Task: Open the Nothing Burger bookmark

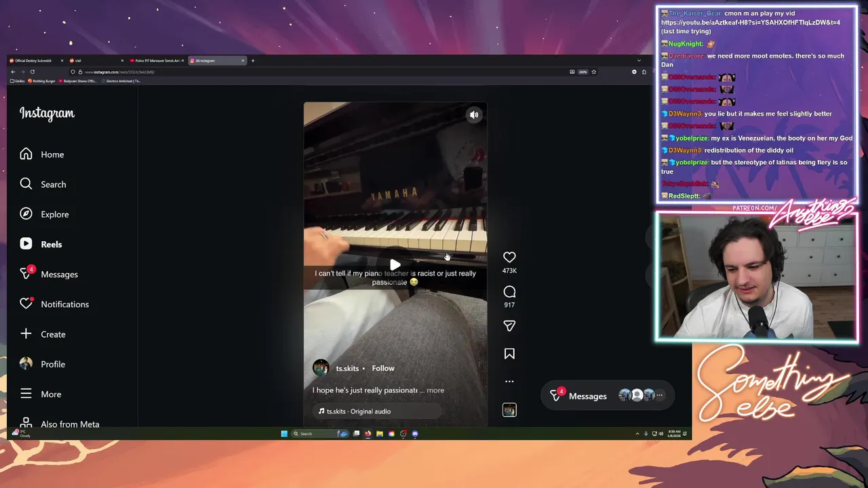Action: coord(41,81)
